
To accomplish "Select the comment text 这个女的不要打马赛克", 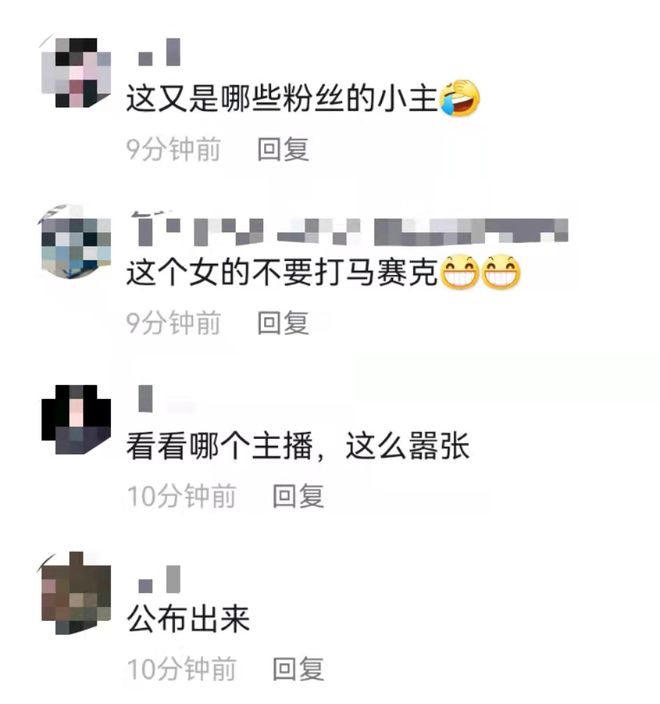I will tap(282, 272).
